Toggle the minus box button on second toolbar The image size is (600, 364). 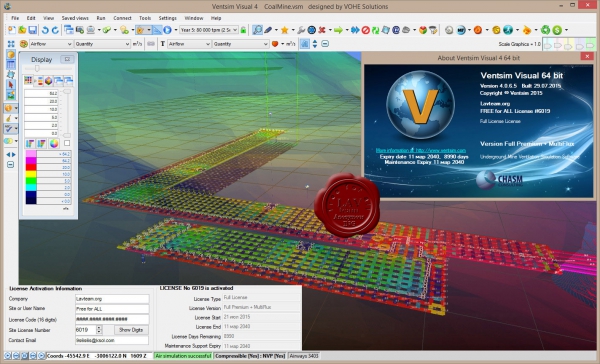[x=325, y=44]
